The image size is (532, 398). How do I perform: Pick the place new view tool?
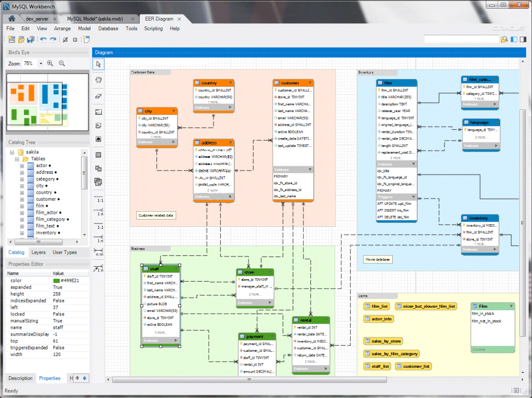98,169
